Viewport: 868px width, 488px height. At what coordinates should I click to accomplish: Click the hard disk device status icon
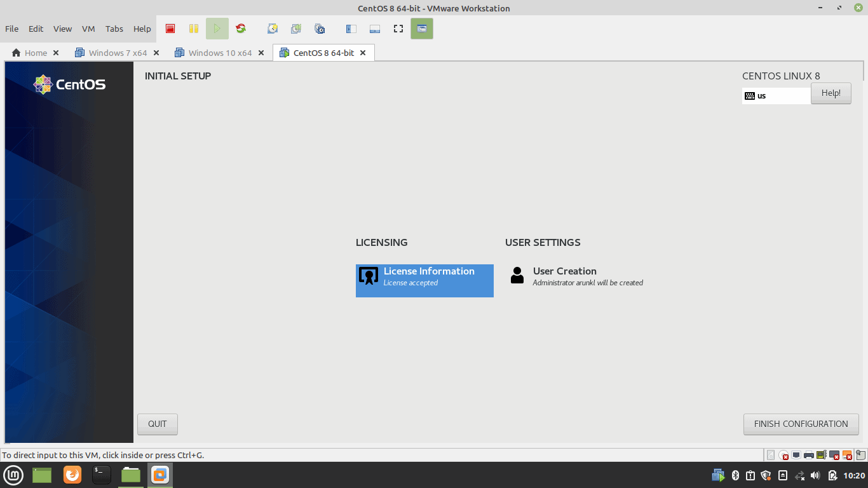pos(771,455)
